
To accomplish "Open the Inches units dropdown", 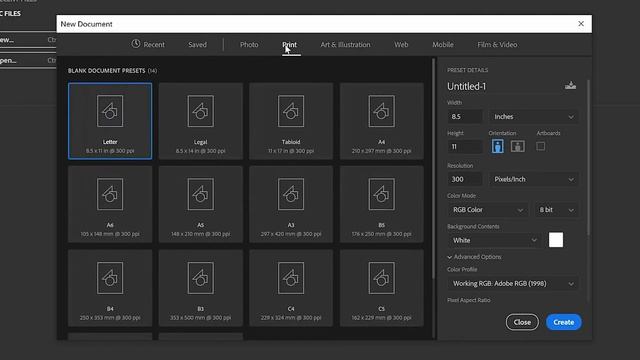I will point(533,117).
